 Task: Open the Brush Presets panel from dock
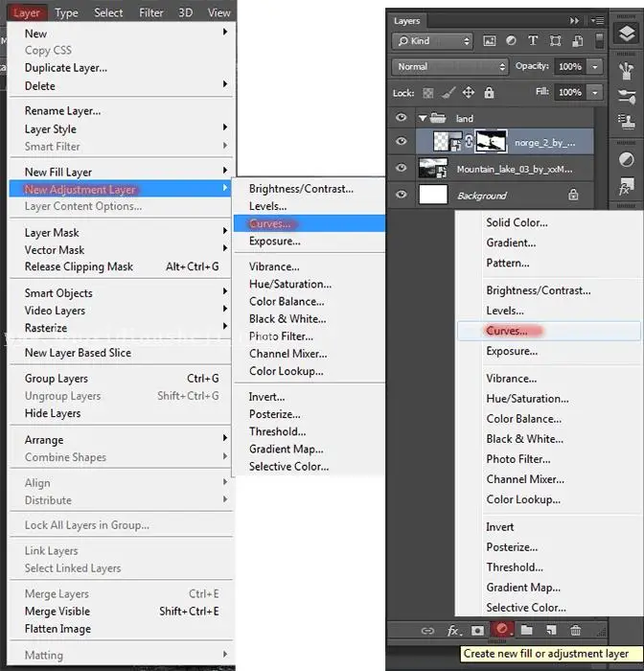click(627, 71)
